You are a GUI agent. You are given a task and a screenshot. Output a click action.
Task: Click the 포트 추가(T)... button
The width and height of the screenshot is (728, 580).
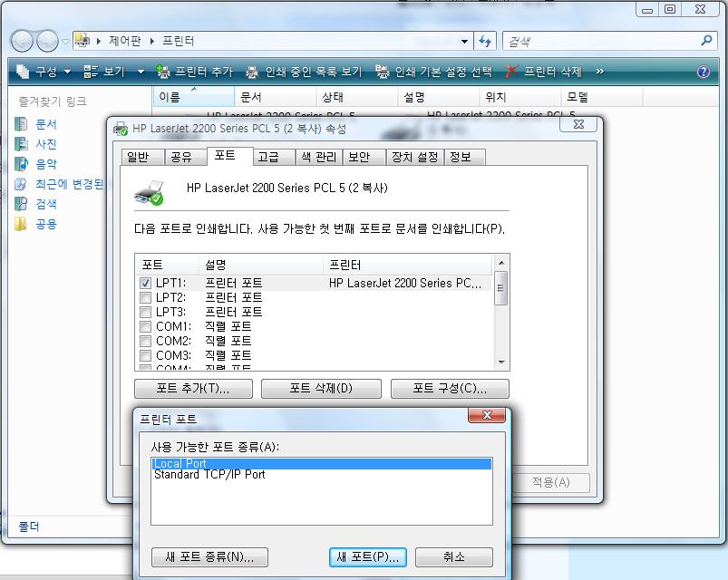tap(193, 389)
